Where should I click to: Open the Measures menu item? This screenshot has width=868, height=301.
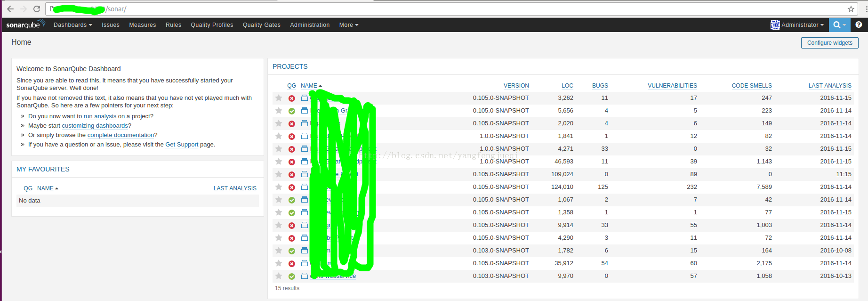(143, 25)
